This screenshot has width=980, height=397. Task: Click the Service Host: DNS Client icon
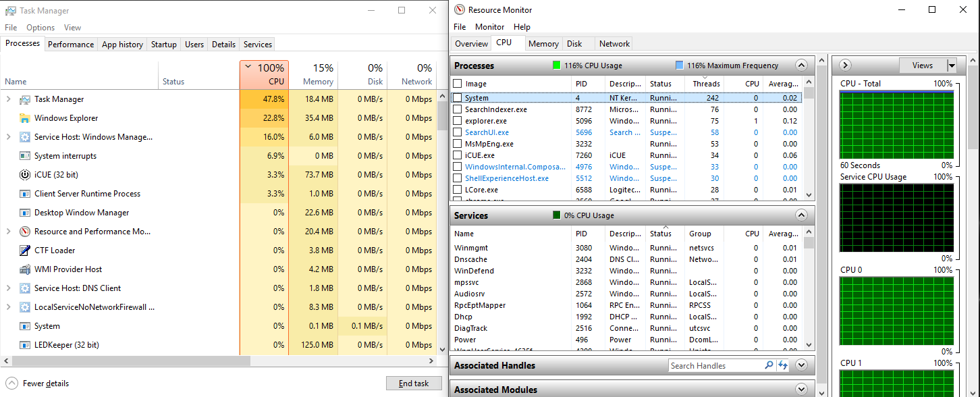[25, 288]
